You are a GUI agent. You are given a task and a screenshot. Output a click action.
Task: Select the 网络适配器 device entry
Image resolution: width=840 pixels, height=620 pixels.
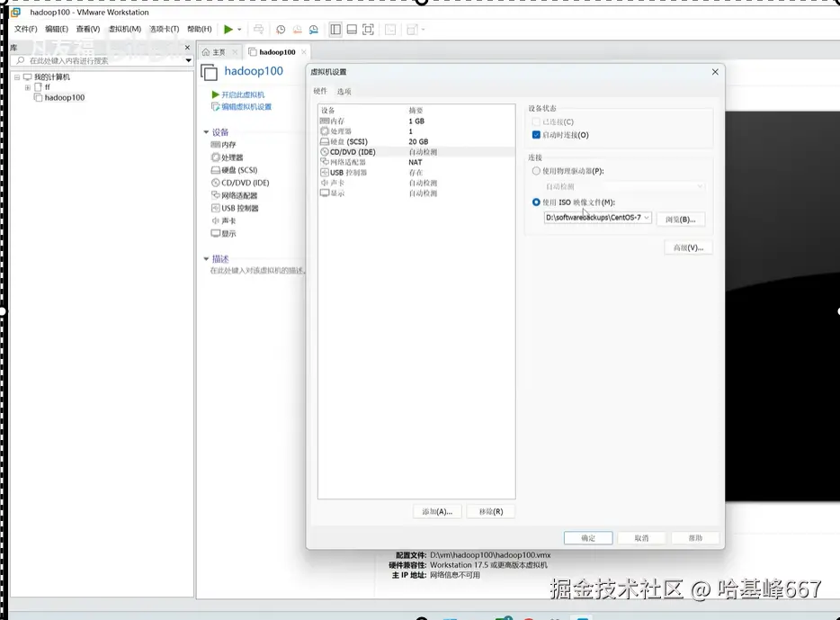[x=346, y=162]
